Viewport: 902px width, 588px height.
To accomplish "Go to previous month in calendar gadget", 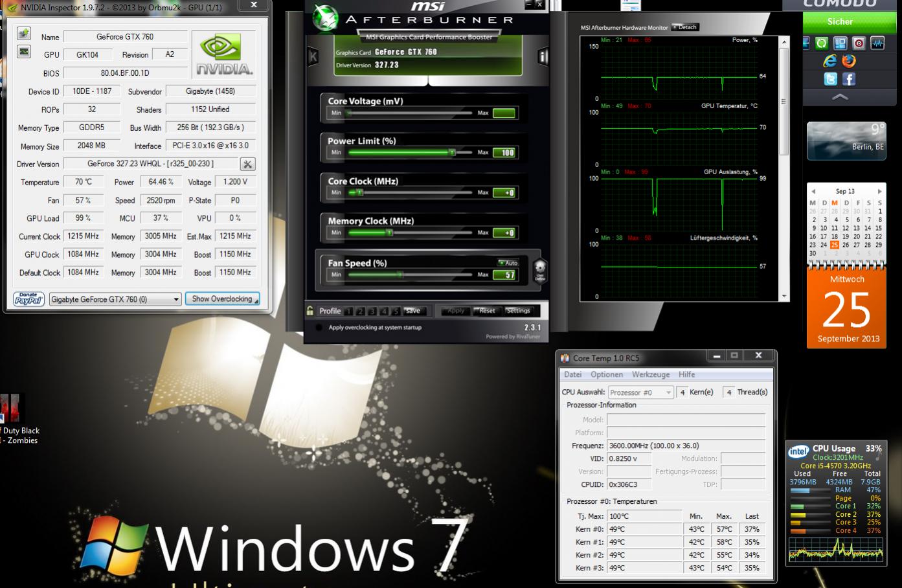I will pos(813,192).
